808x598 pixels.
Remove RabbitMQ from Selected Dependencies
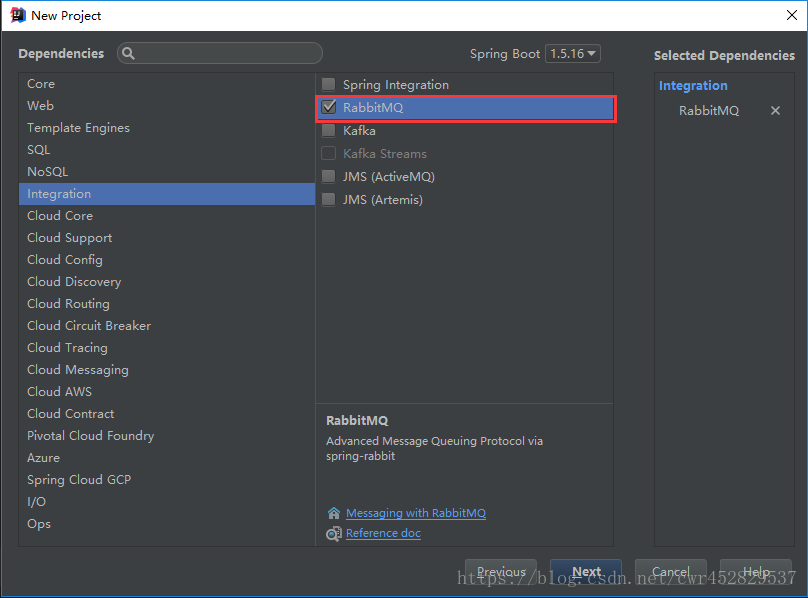click(775, 110)
